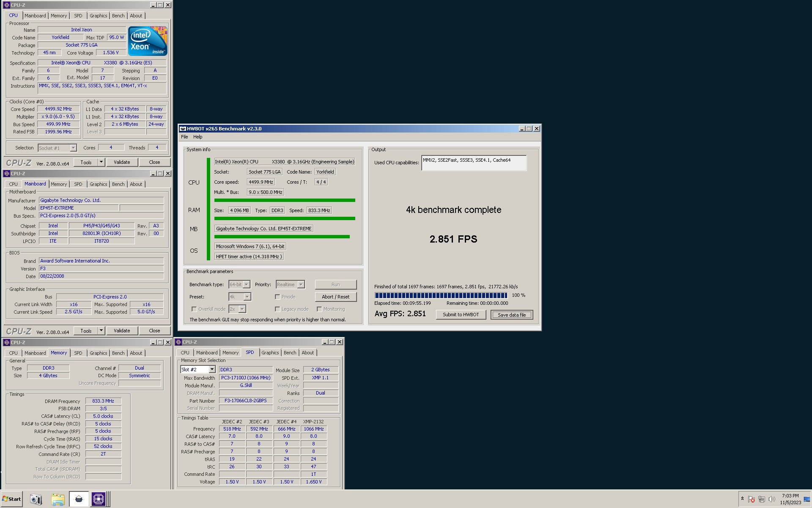Click the BIOS date 08/22/2008 field
Viewport: 812px width, 508px height.
point(101,276)
